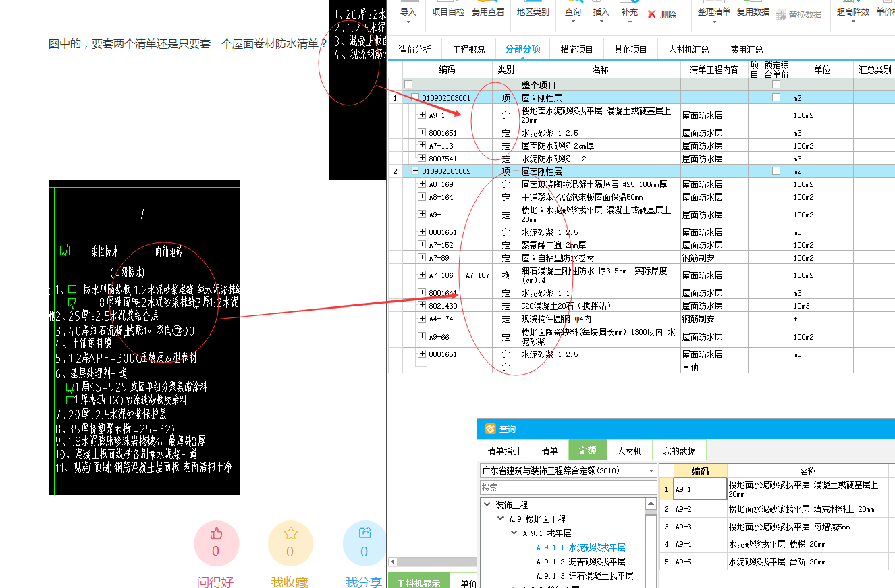Switch to the 造价分析 tab

(414, 49)
